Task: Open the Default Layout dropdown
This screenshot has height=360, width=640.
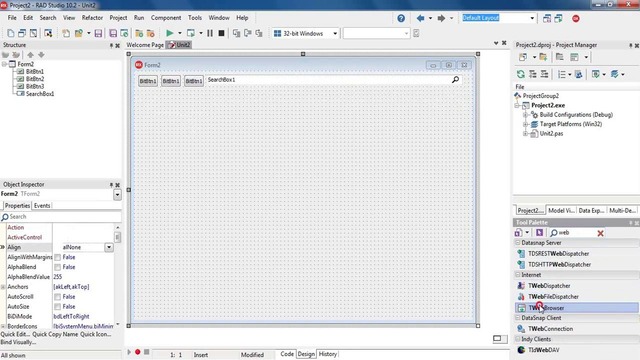Action: 532,18
